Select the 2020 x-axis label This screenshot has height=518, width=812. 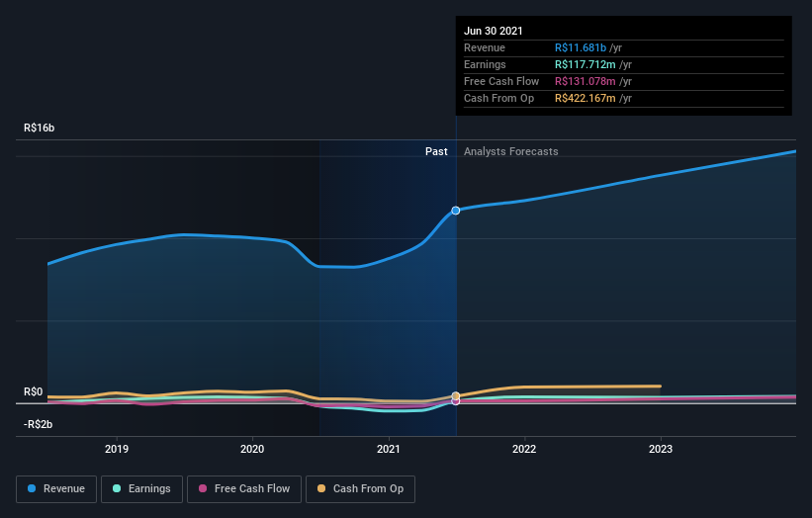point(252,449)
